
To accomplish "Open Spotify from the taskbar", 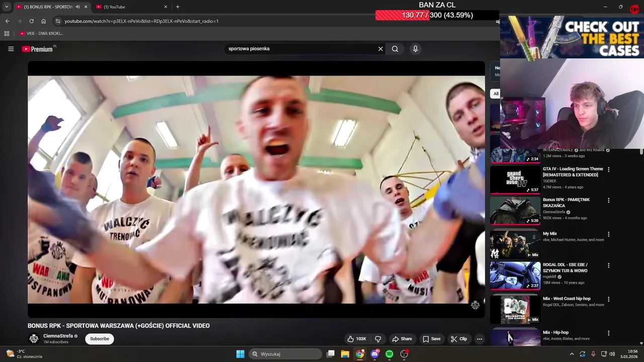I will pos(389,354).
